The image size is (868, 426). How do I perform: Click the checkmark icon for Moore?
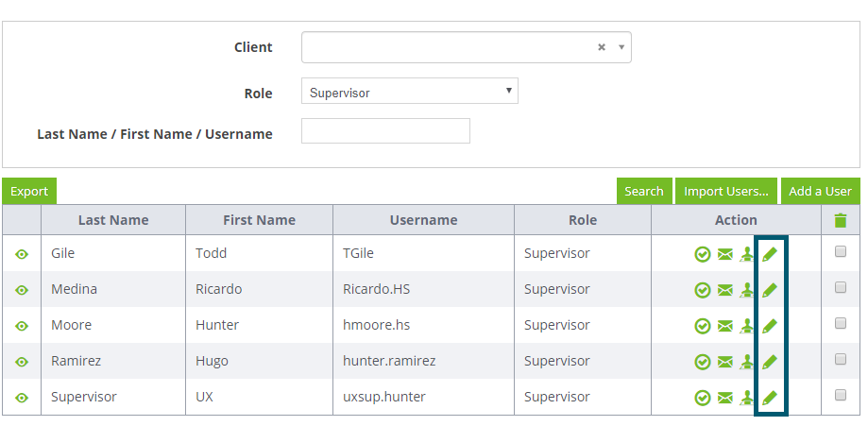(x=703, y=326)
